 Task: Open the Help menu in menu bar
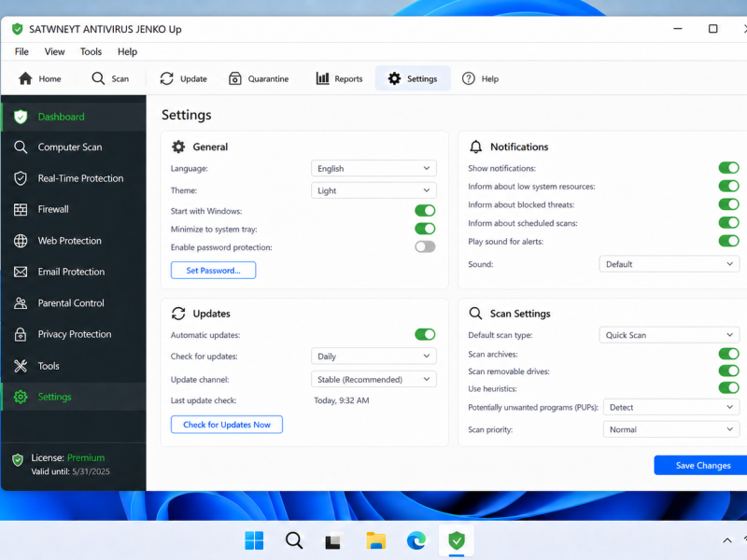tap(127, 51)
